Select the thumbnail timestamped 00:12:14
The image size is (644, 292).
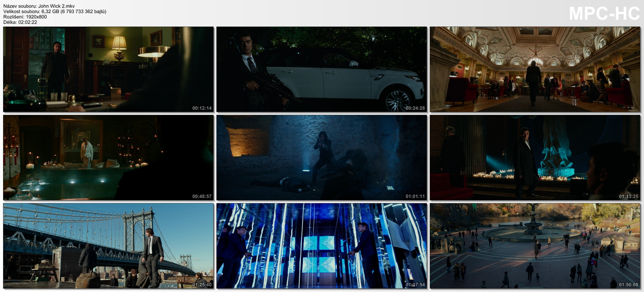pos(108,69)
